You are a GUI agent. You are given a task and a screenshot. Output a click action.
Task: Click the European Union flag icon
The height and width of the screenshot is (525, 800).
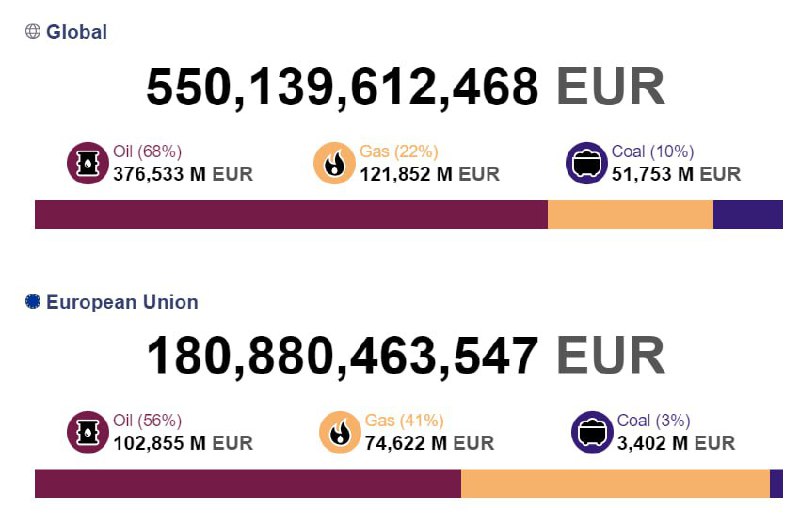pos(33,302)
